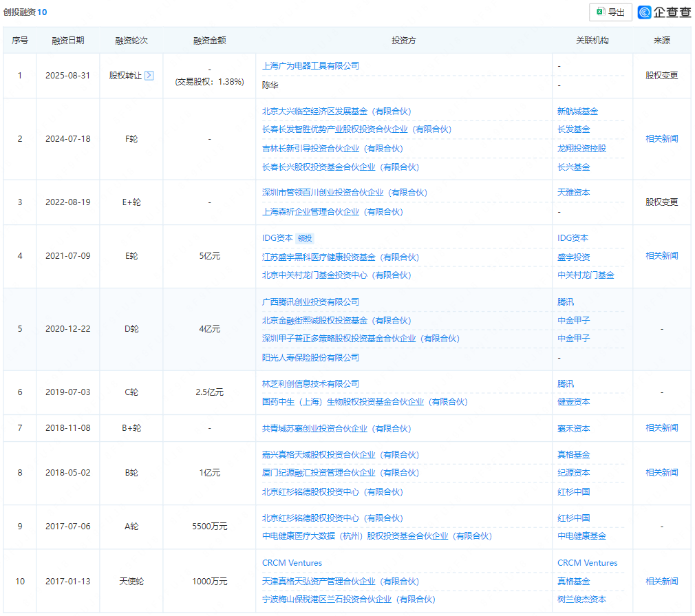
Task: Expand the 股权转让 details arrow
Action: 149,76
